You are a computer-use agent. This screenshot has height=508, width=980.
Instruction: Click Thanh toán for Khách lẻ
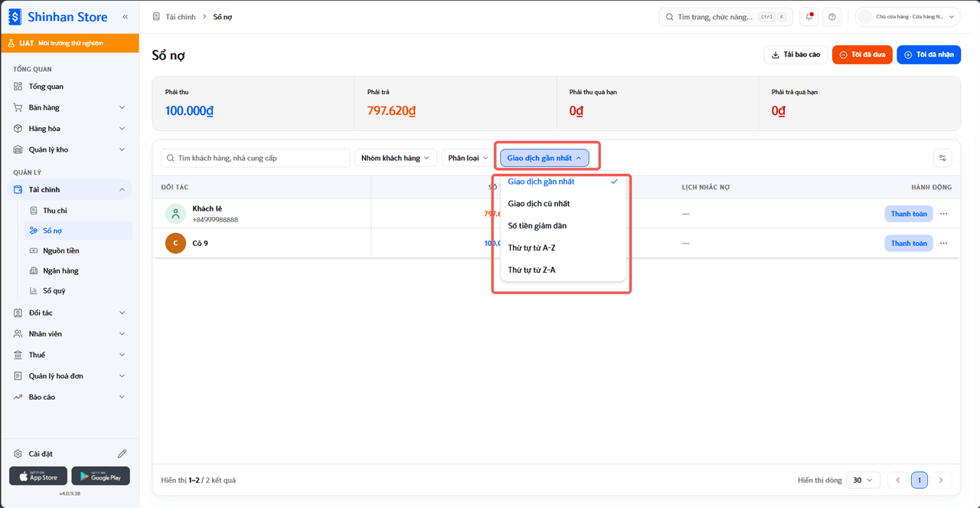[x=909, y=214]
